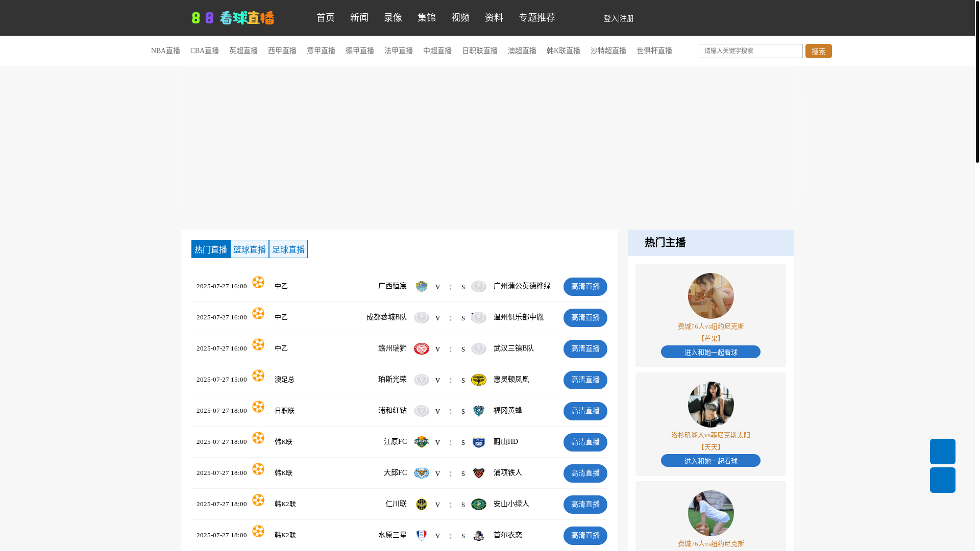The height and width of the screenshot is (551, 980).
Task: Open the 录像 menu item
Action: click(393, 17)
